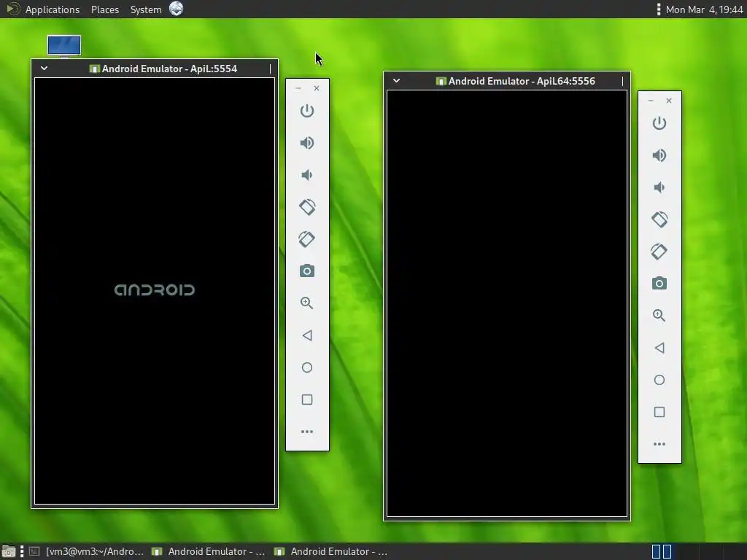Tap the Home circle on ApiL64:5556 toolbar
Screen dimensions: 747x560
pyautogui.click(x=659, y=379)
